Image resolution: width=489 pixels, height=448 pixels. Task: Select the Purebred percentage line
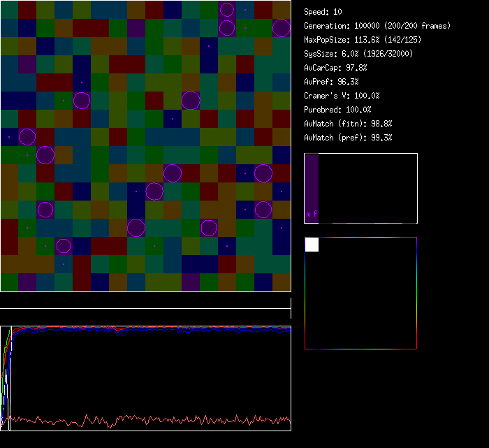pos(338,110)
